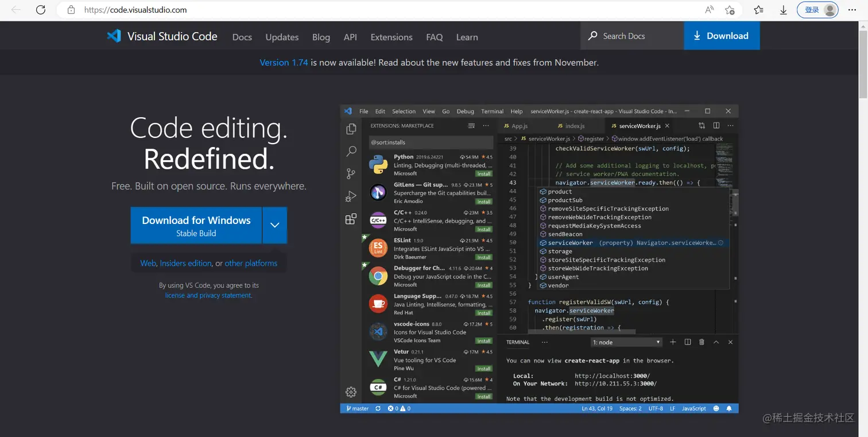This screenshot has width=868, height=437.
Task: Open license and privacy statement link
Action: [x=208, y=295]
